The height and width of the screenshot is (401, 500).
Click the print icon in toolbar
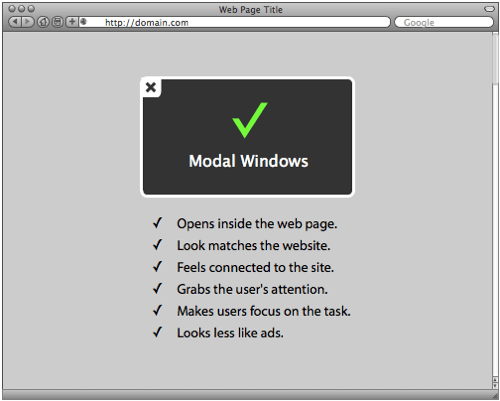(x=58, y=22)
